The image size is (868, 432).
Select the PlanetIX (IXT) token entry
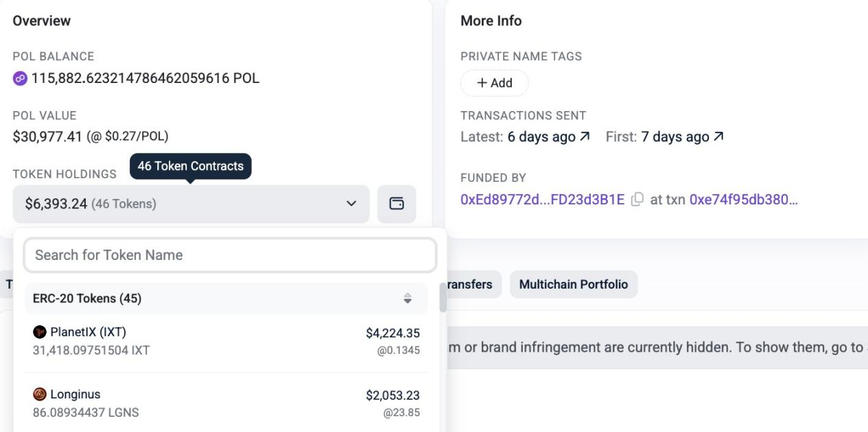(x=226, y=341)
